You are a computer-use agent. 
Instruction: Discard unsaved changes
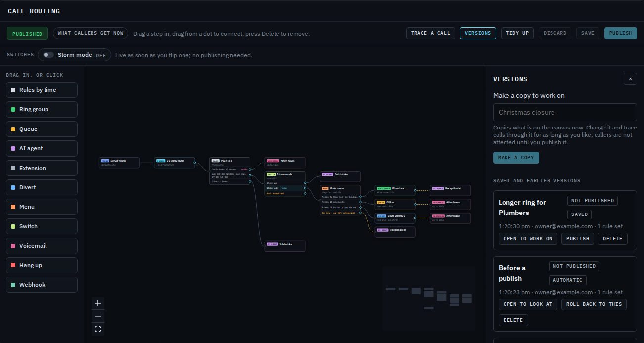click(555, 33)
